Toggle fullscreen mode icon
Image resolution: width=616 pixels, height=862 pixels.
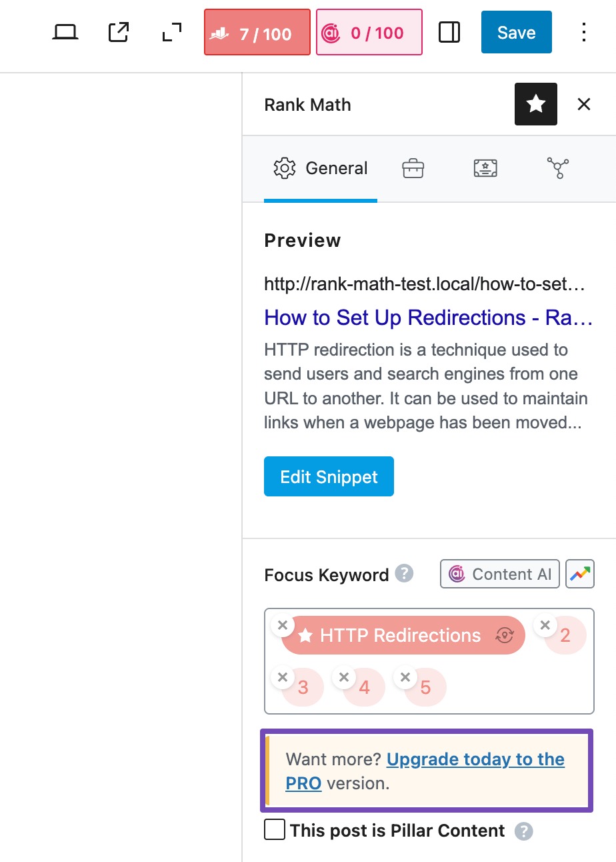click(172, 32)
